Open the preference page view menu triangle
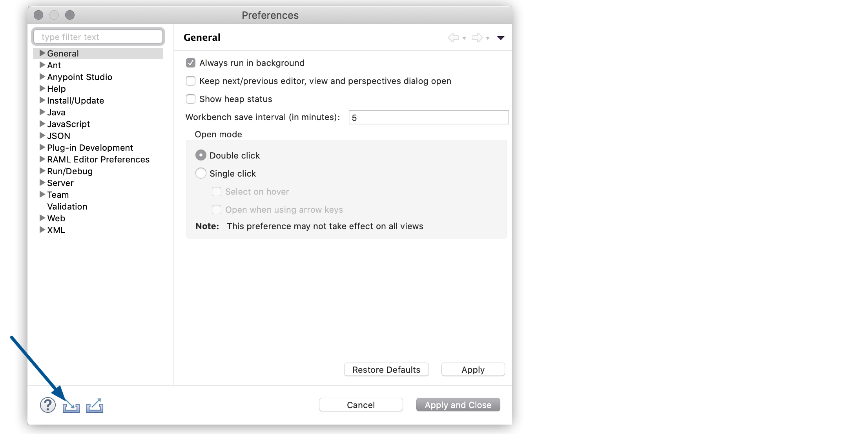This screenshot has height=434, width=868. [501, 38]
